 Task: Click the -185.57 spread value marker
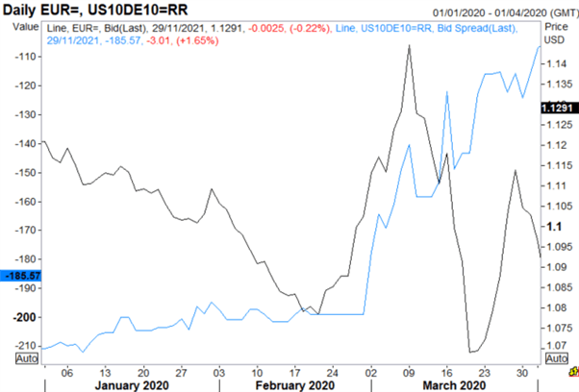click(x=21, y=276)
